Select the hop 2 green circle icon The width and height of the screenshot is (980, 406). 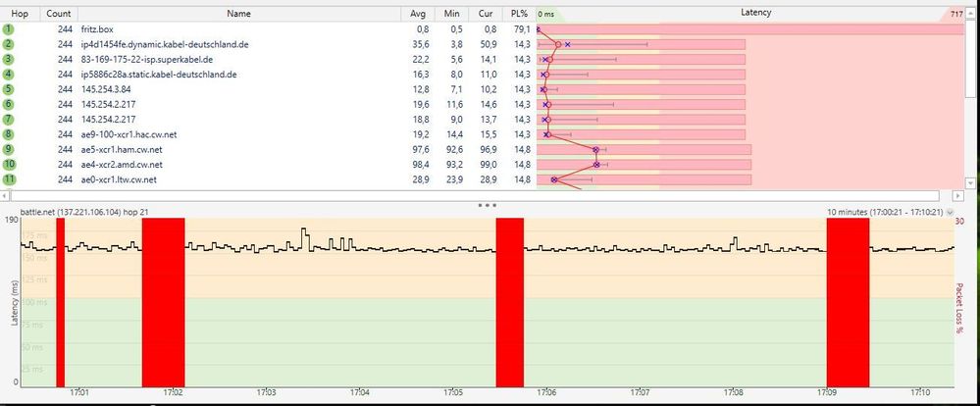8,44
